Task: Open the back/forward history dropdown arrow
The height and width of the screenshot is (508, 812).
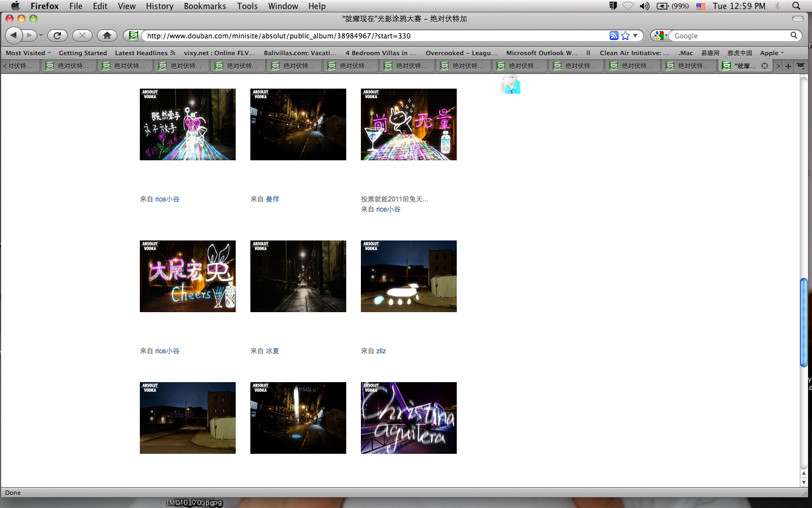Action: pyautogui.click(x=41, y=36)
